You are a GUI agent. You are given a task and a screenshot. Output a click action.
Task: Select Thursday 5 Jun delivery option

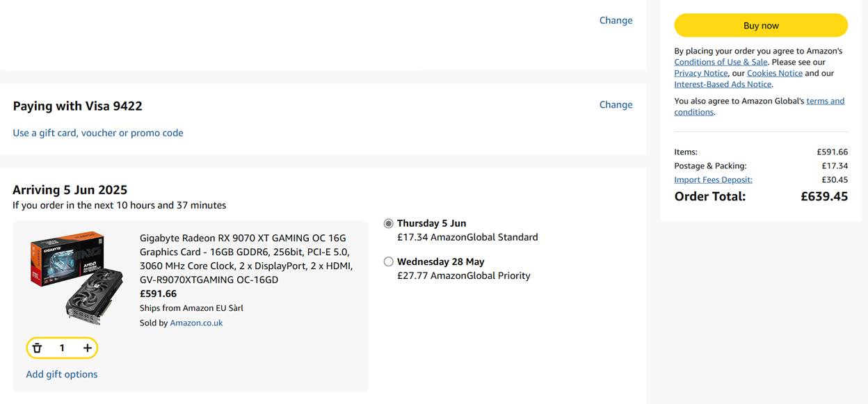tap(389, 223)
